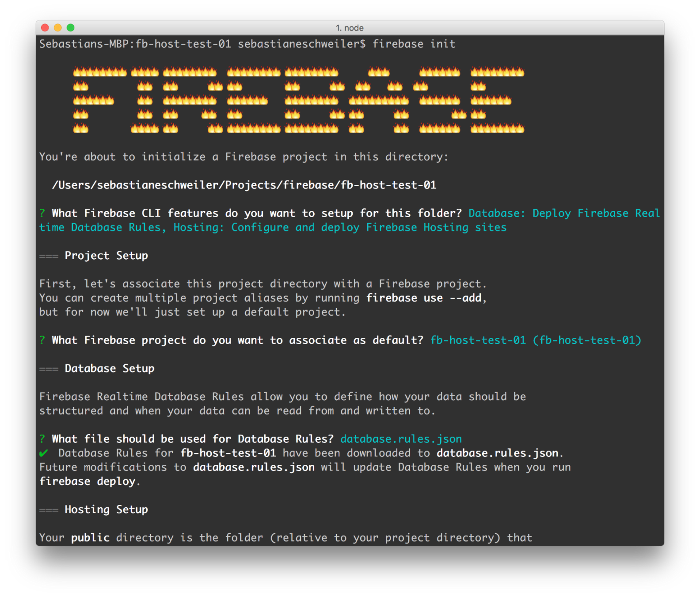Image resolution: width=700 pixels, height=597 pixels.
Task: Click the project path ending in fb-host-test-01
Action: pos(244,185)
